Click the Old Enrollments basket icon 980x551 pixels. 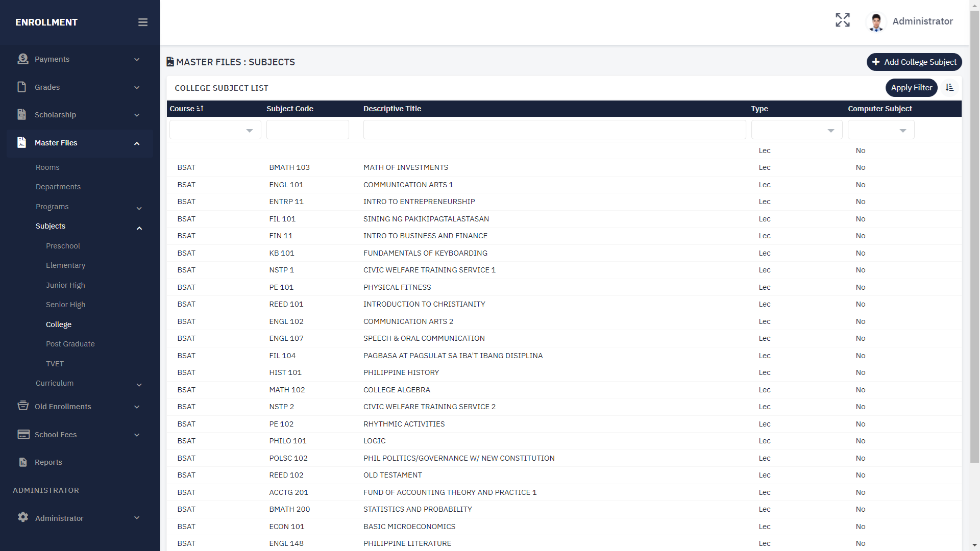tap(22, 406)
